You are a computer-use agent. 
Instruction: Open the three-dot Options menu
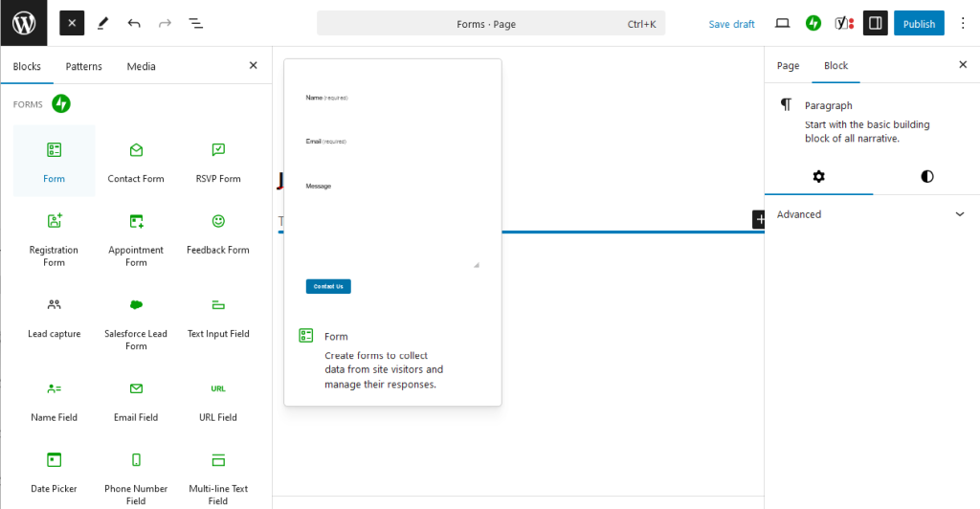pos(963,23)
